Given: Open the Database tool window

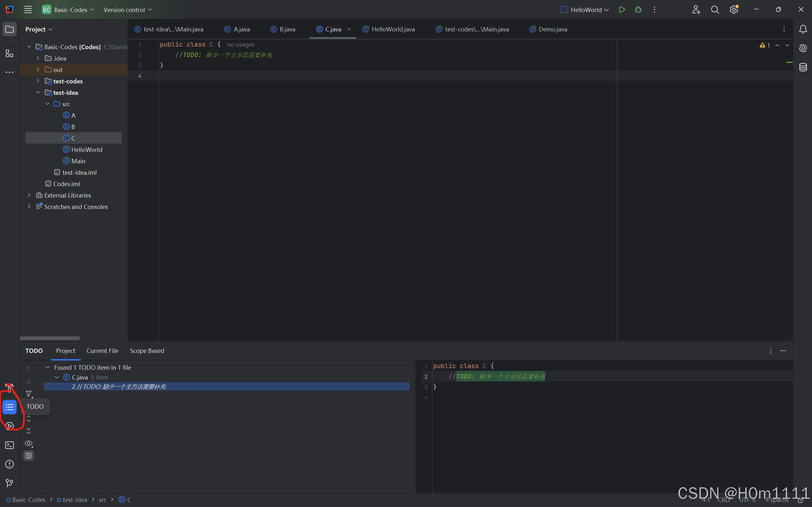Looking at the screenshot, I should (x=803, y=67).
